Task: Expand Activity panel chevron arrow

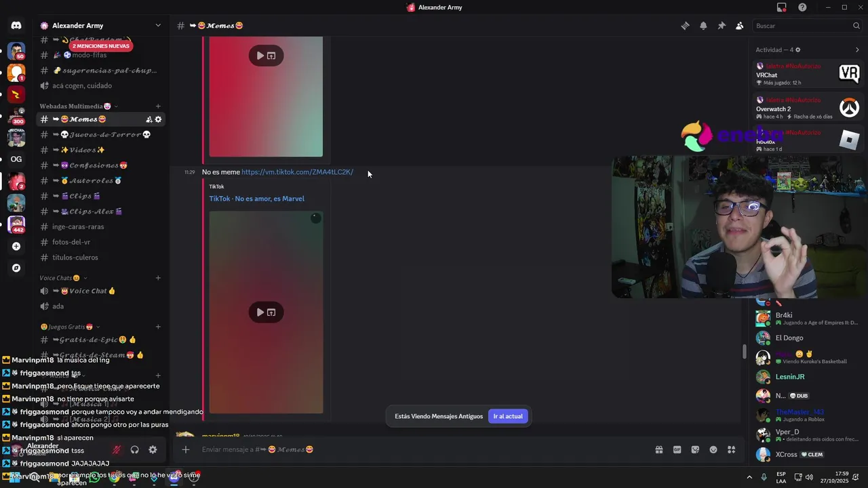Action: 857,49
